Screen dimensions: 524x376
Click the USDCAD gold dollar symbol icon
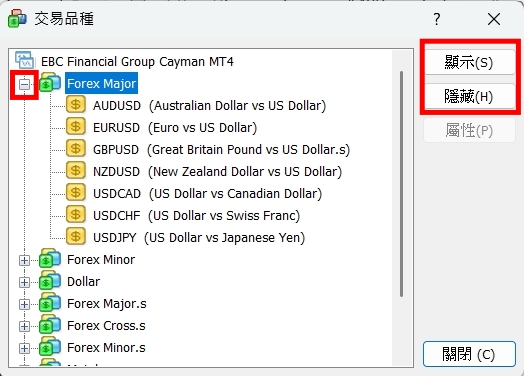76,193
